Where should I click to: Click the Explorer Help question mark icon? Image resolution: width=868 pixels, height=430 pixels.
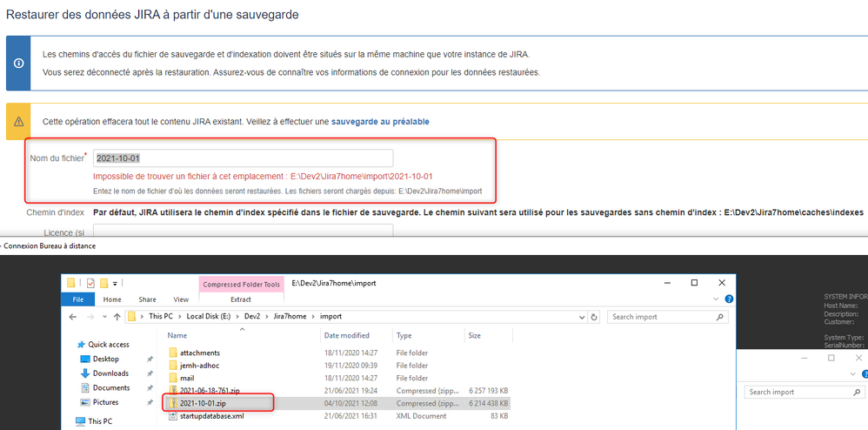pos(729,299)
